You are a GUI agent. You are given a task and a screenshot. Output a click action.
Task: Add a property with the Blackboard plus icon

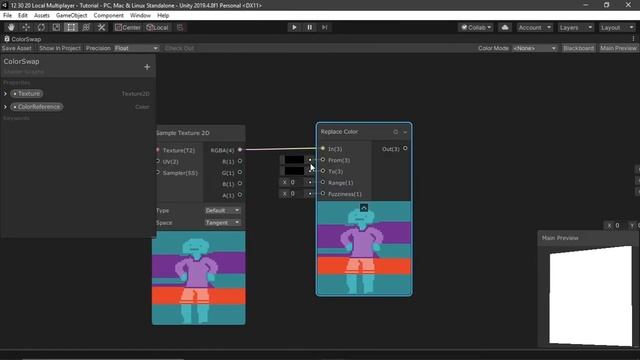tap(147, 67)
